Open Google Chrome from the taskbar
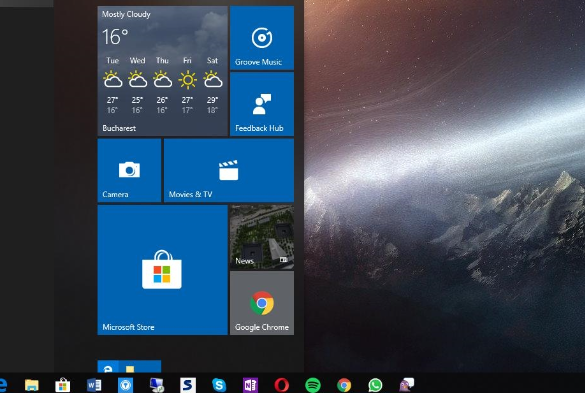The height and width of the screenshot is (393, 585). point(344,385)
